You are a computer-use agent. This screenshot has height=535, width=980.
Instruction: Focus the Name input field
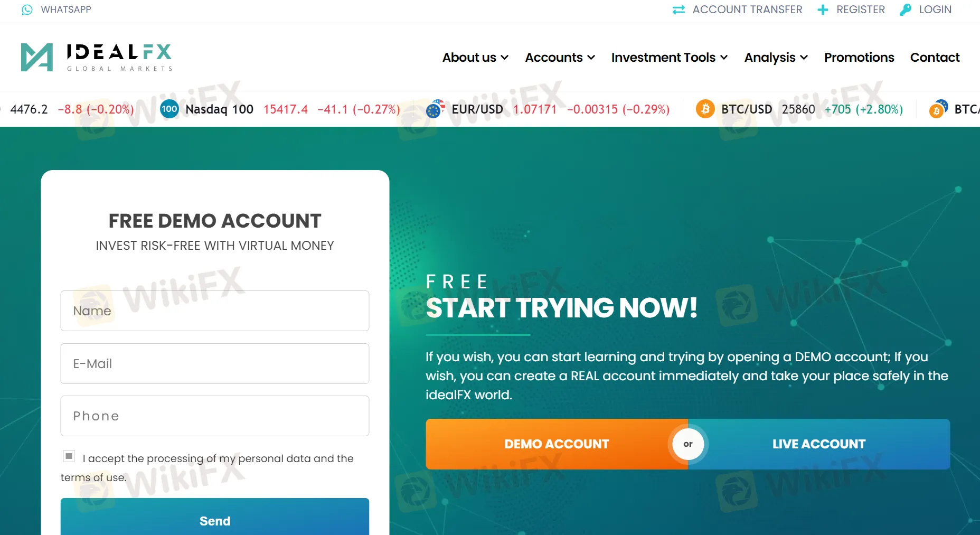coord(215,311)
